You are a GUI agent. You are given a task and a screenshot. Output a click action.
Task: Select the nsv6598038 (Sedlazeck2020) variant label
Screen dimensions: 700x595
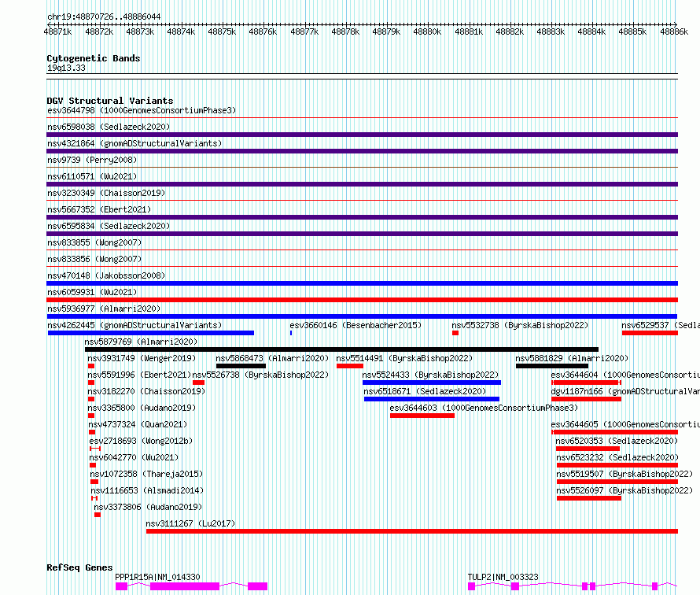[109, 127]
